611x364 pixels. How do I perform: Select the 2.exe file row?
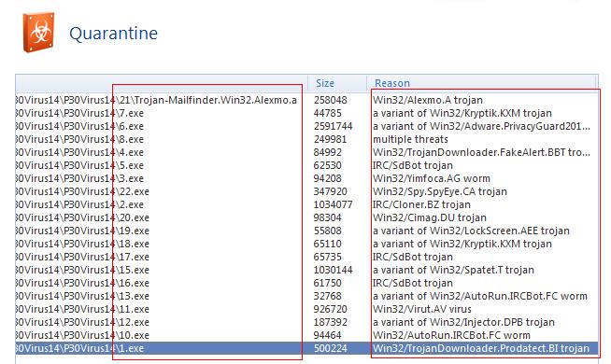coord(306,204)
